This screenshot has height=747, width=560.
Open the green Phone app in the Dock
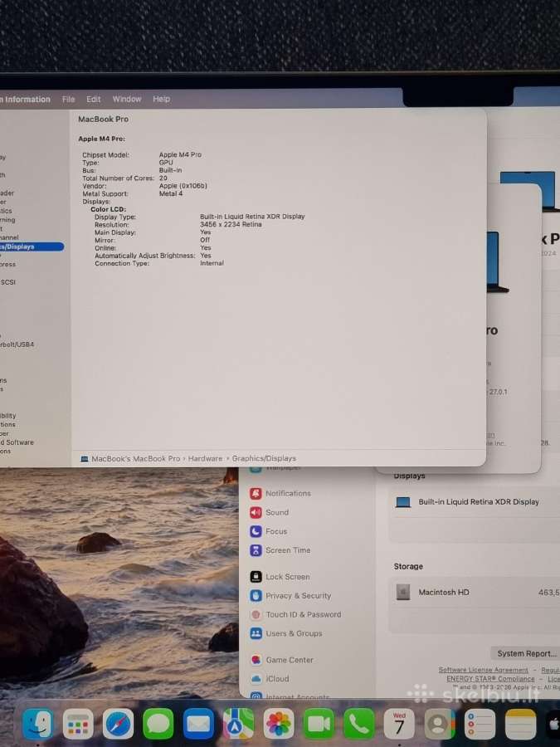(x=359, y=724)
